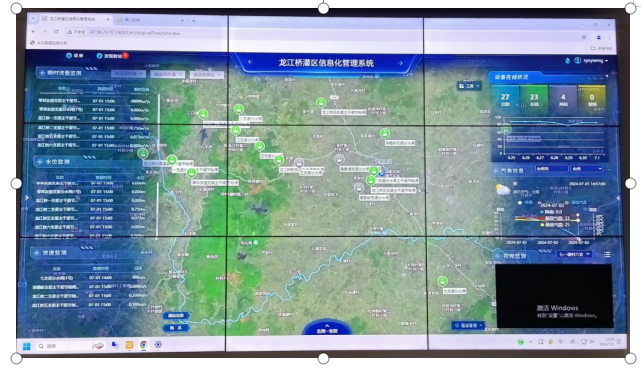
Task: Select the gray 4 offline devices card
Action: tap(563, 99)
